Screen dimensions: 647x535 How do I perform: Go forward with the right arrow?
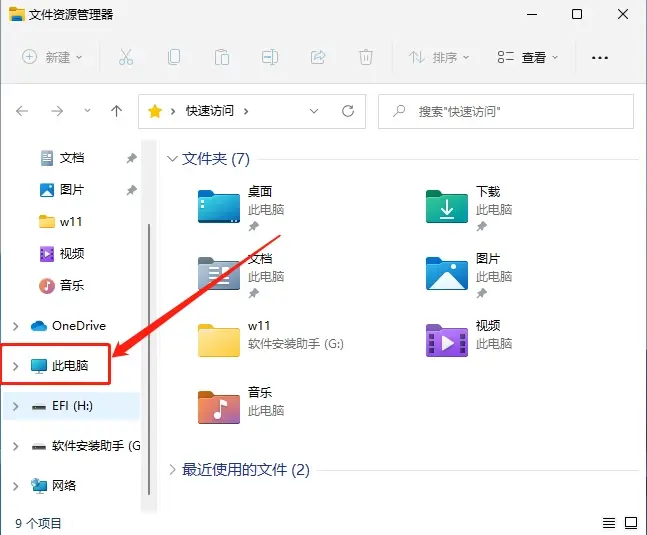[x=57, y=111]
